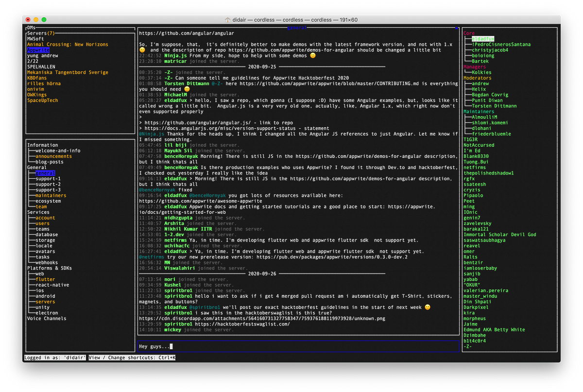This screenshot has height=392, width=583.
Task: Open the flutter channel
Action: tap(45, 279)
